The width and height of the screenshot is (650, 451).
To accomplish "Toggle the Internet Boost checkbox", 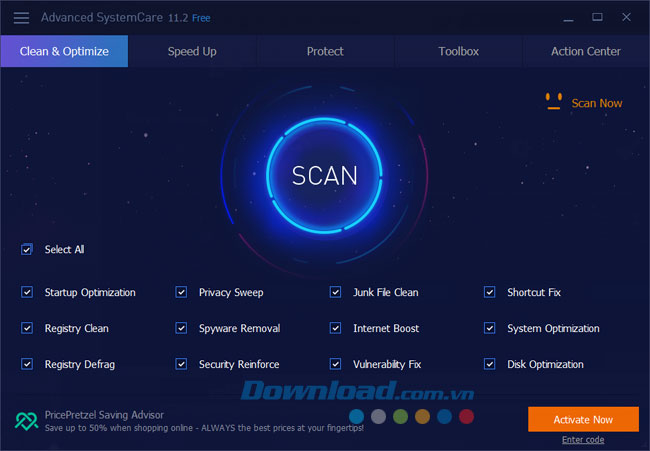I will pyautogui.click(x=335, y=328).
